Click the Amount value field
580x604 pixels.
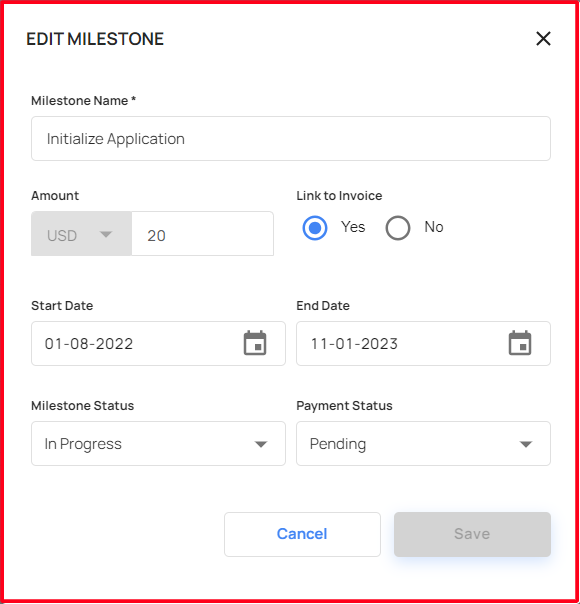pos(203,234)
